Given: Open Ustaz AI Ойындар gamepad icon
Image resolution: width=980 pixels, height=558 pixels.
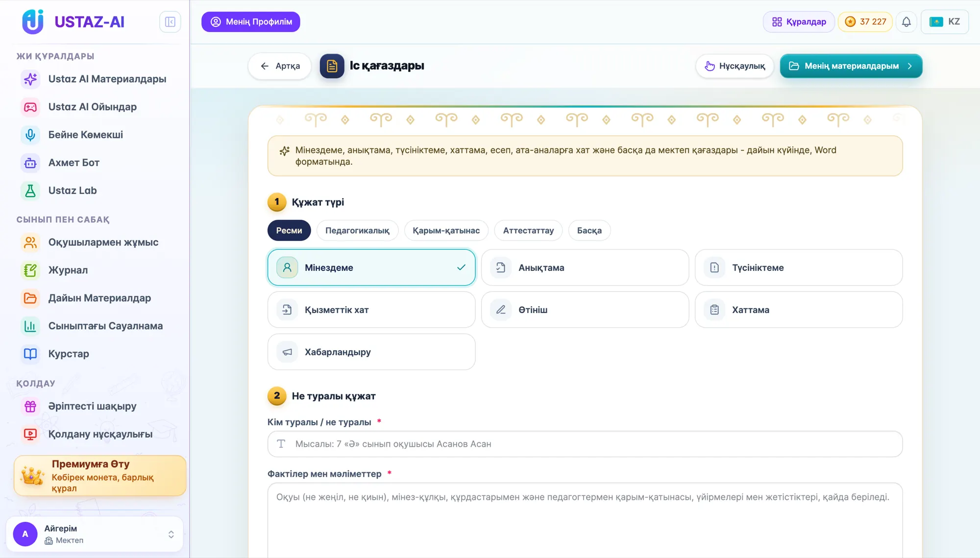Looking at the screenshot, I should (30, 107).
